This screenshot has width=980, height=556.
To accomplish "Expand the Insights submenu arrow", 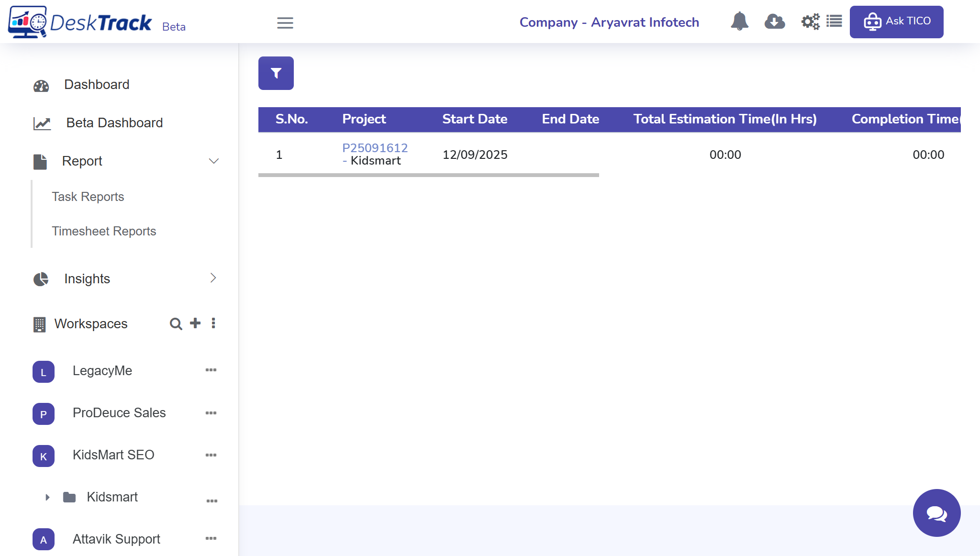I will (x=213, y=278).
